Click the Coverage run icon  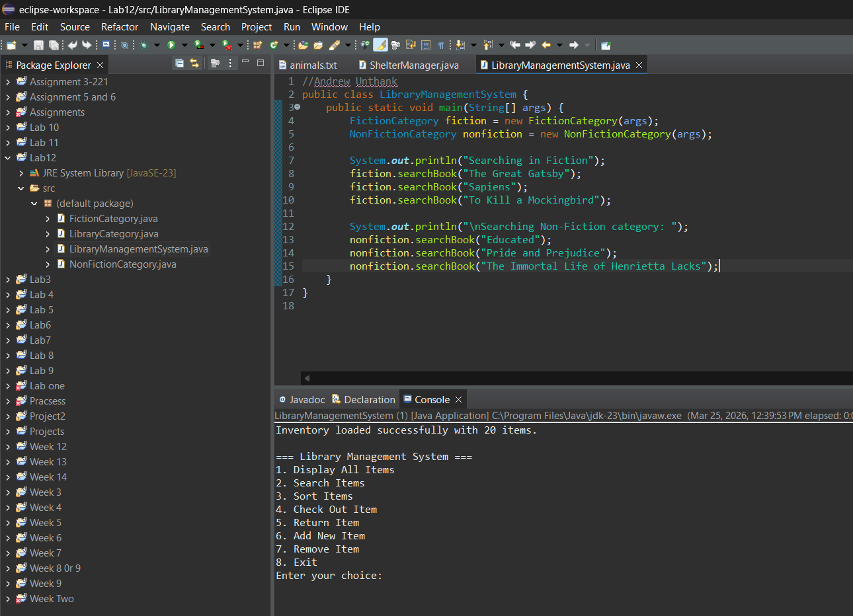198,45
